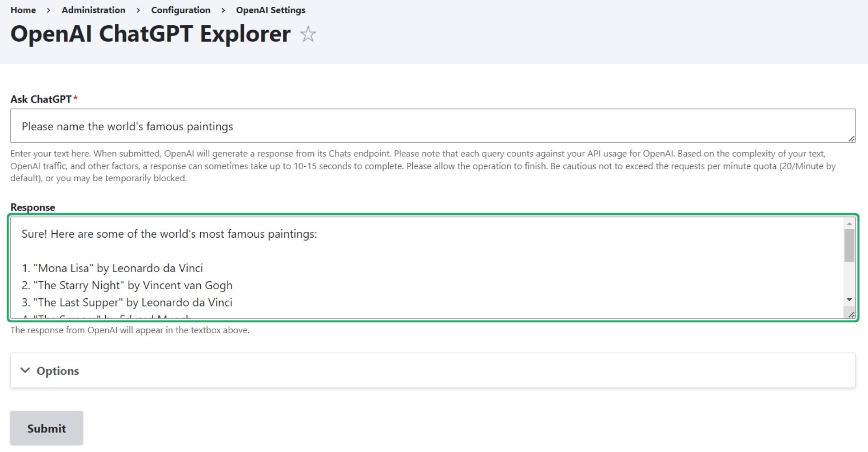The width and height of the screenshot is (868, 452).
Task: Click the Response scrollbar up arrow
Action: [x=849, y=224]
